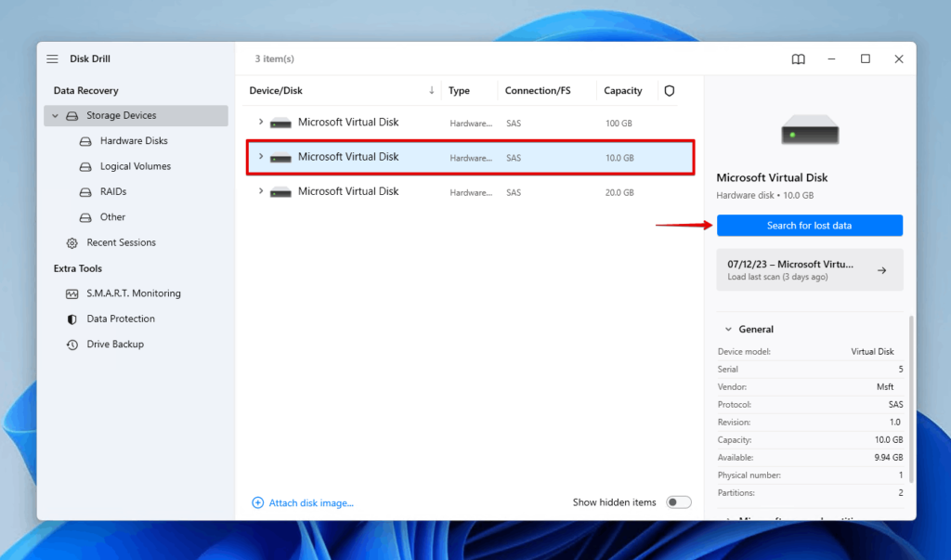951x560 pixels.
Task: Click the 100 GB disk drive icon
Action: [280, 123]
